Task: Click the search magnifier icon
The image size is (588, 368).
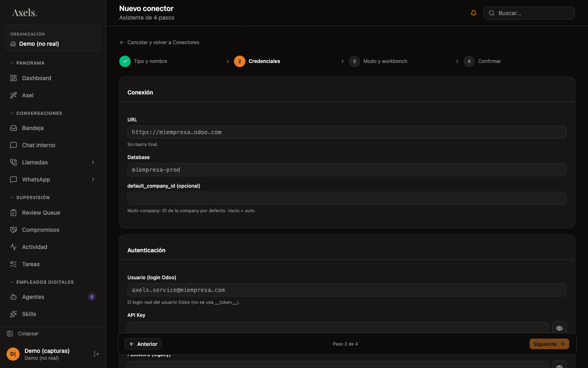Action: click(x=492, y=13)
